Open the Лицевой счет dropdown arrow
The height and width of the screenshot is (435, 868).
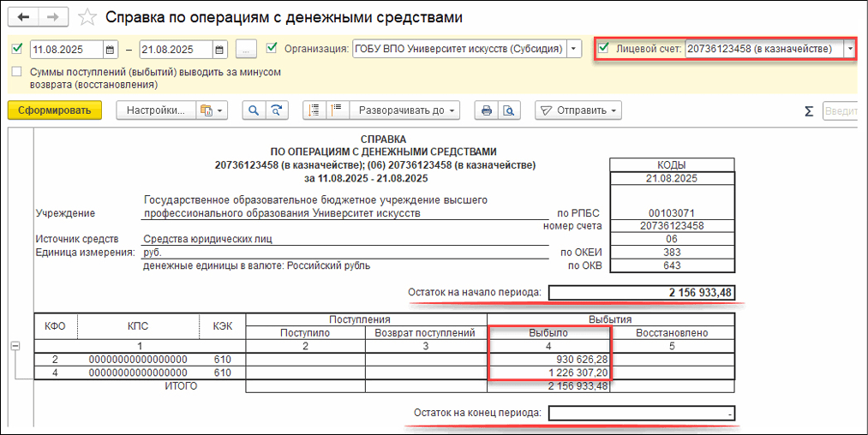click(x=849, y=49)
